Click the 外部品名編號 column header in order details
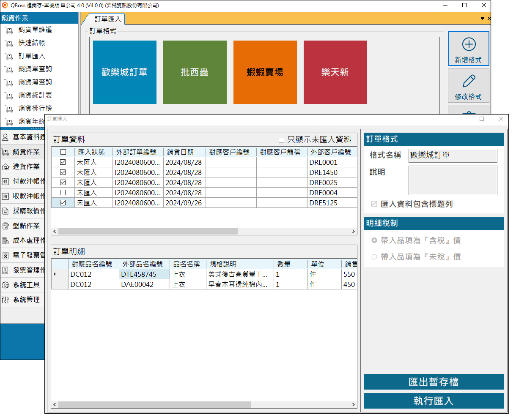 pos(145,264)
